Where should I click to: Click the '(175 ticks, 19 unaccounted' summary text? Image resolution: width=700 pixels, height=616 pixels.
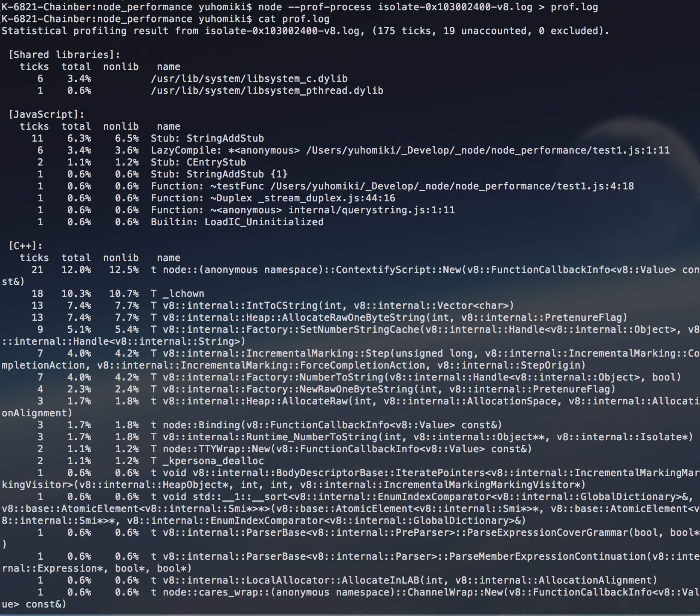tap(451, 31)
